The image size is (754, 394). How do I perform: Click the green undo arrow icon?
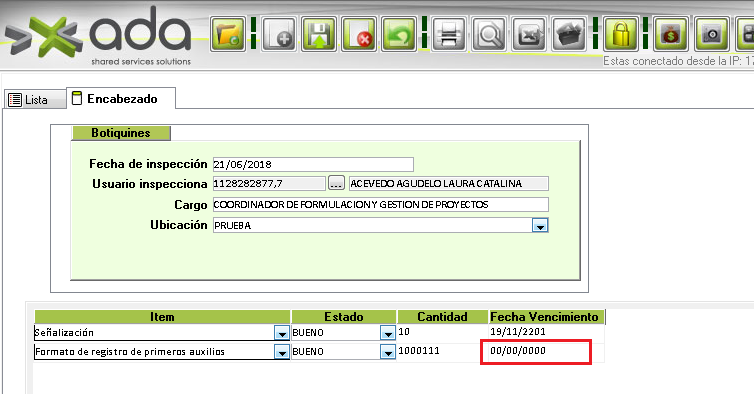click(x=399, y=34)
